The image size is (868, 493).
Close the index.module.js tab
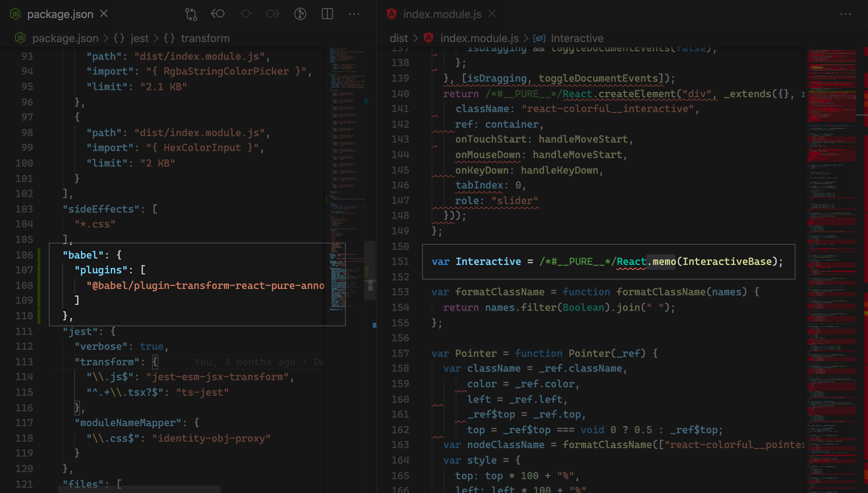tap(492, 14)
